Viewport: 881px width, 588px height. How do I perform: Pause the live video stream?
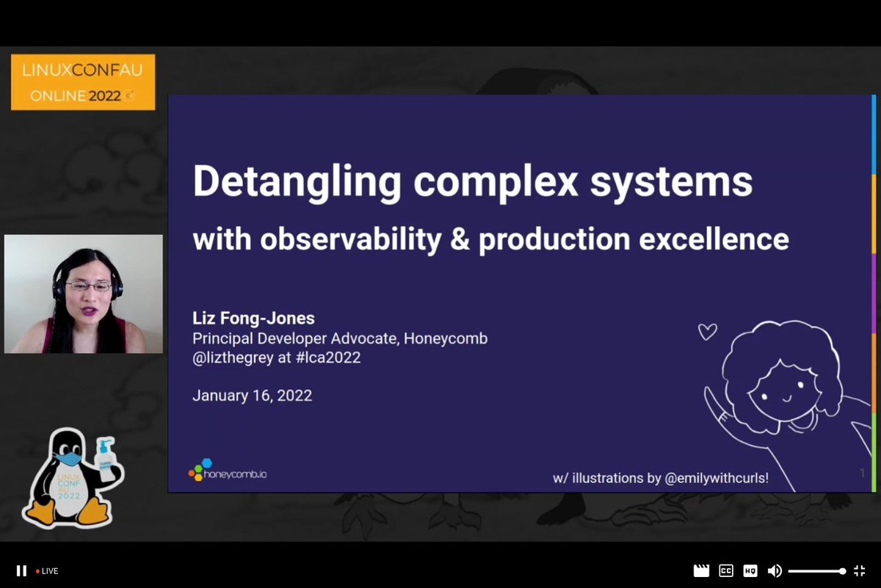click(x=21, y=570)
